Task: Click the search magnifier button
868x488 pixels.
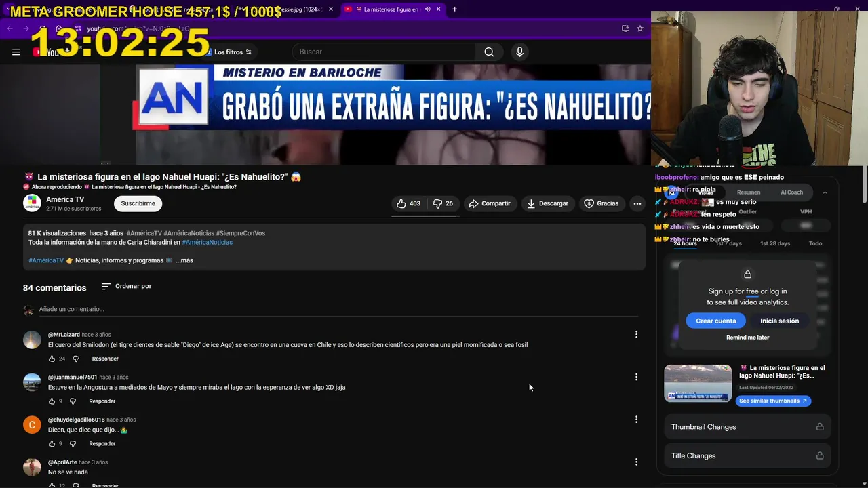Action: click(x=489, y=52)
